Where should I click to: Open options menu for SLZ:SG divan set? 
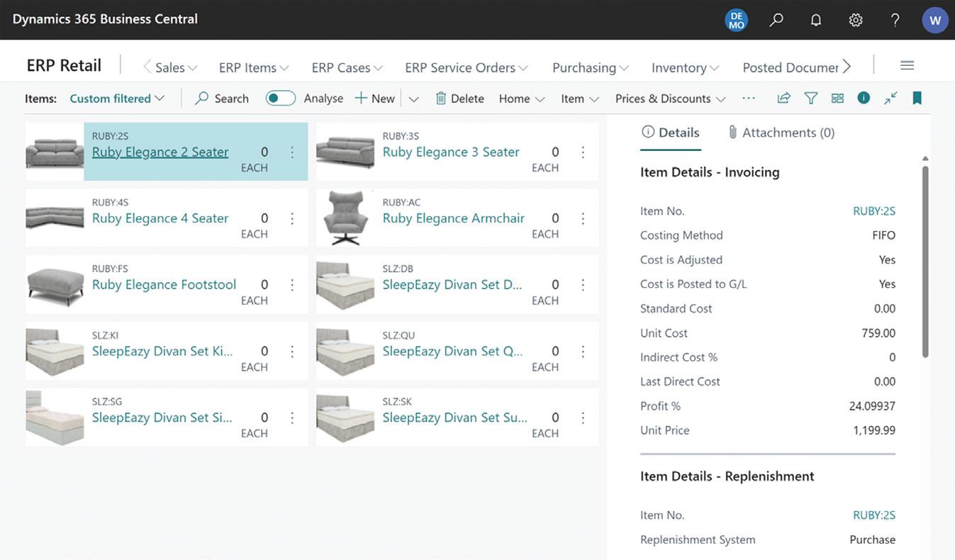(292, 418)
